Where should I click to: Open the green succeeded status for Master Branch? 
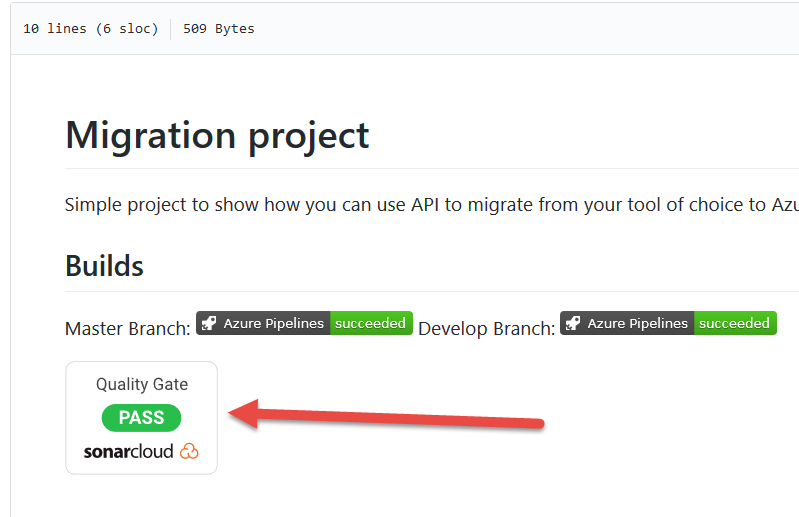coord(371,323)
